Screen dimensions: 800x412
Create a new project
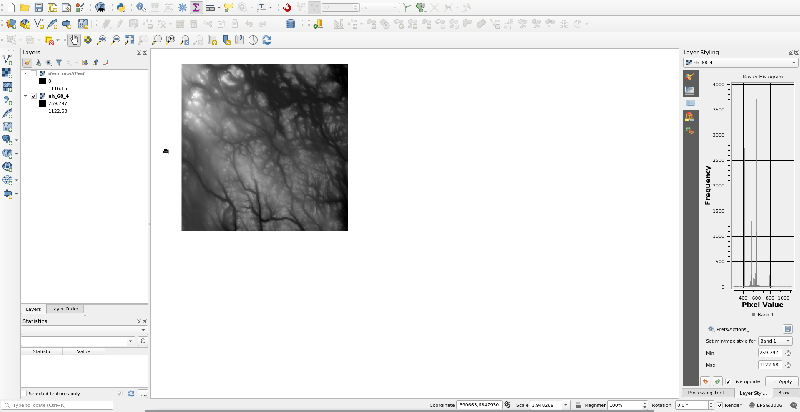click(x=11, y=8)
